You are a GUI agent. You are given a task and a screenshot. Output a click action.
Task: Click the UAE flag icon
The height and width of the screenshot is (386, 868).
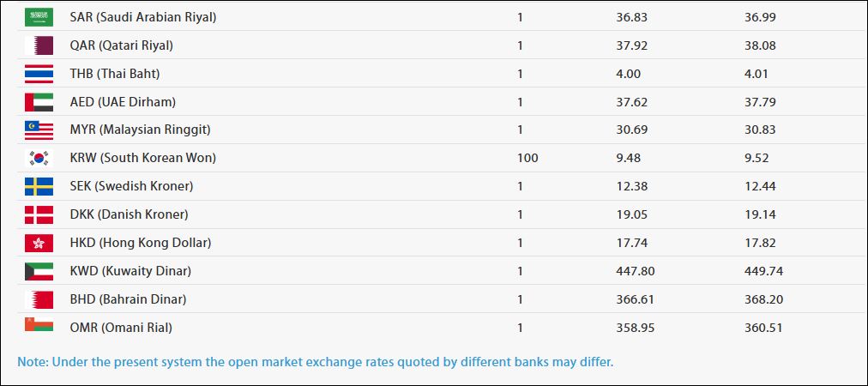pos(39,102)
